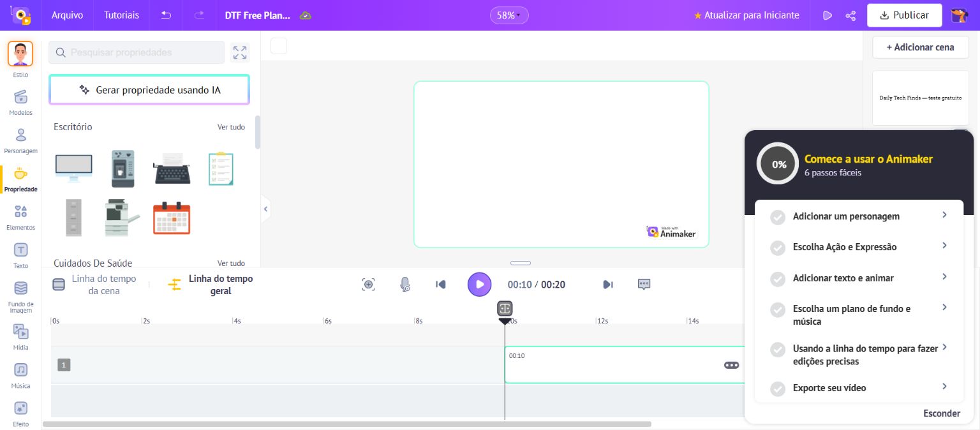Expand Escolha um plano de fundo e música
Screen dimensions: 980x430
(859, 315)
